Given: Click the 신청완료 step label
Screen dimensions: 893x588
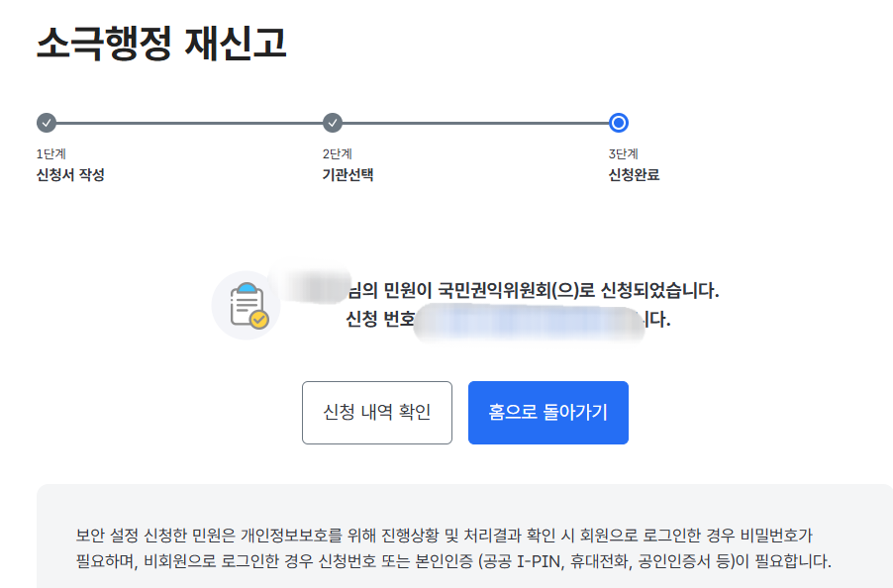Looking at the screenshot, I should click(x=634, y=175).
